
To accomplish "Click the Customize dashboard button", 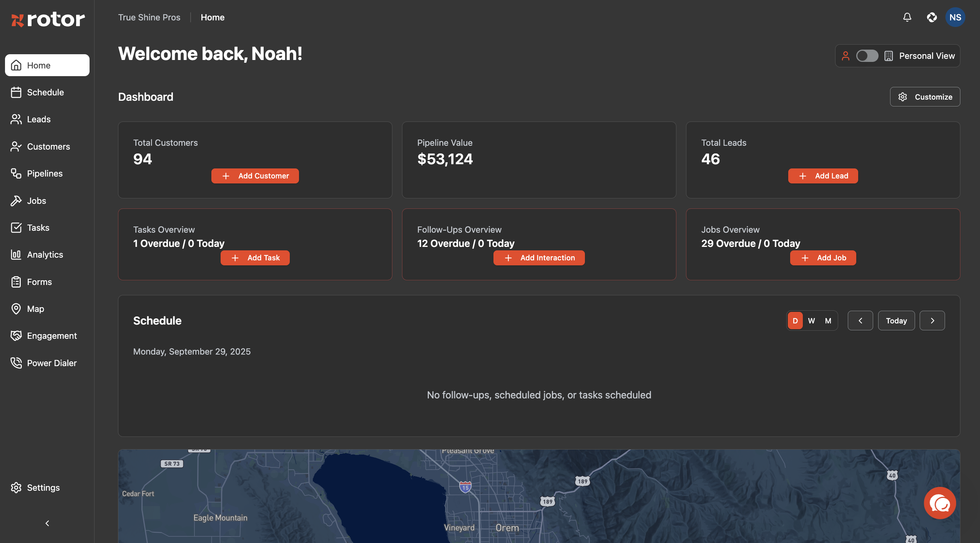I will tap(925, 97).
